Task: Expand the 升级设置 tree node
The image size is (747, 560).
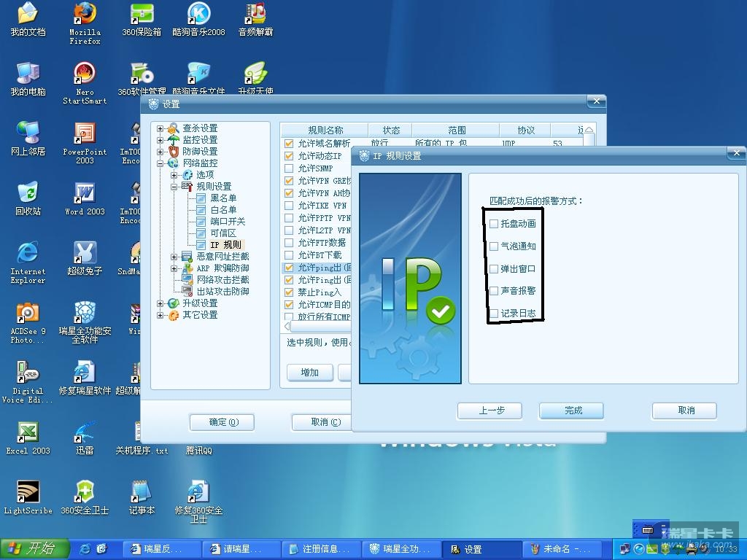Action: [160, 303]
